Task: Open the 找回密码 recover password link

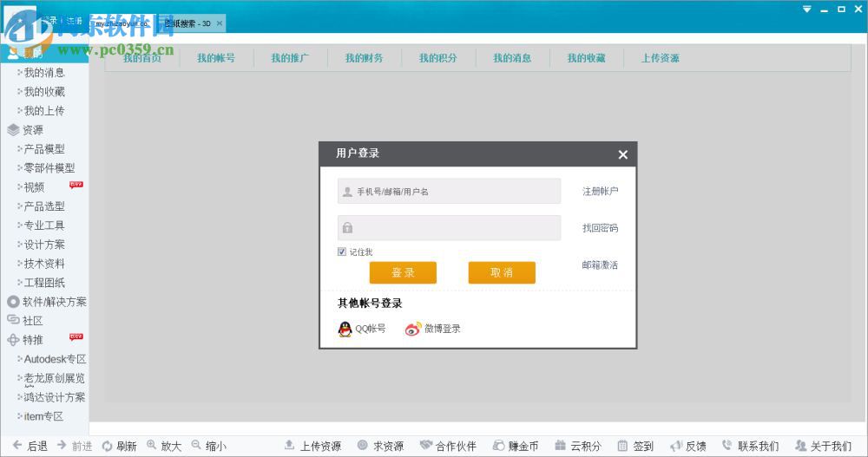Action: coord(600,228)
